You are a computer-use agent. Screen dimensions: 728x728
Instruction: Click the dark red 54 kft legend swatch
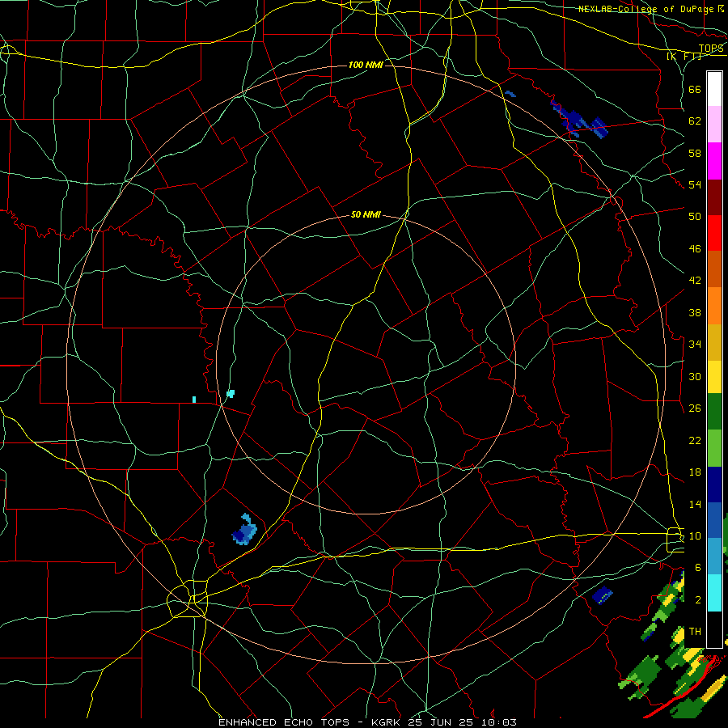tap(714, 197)
